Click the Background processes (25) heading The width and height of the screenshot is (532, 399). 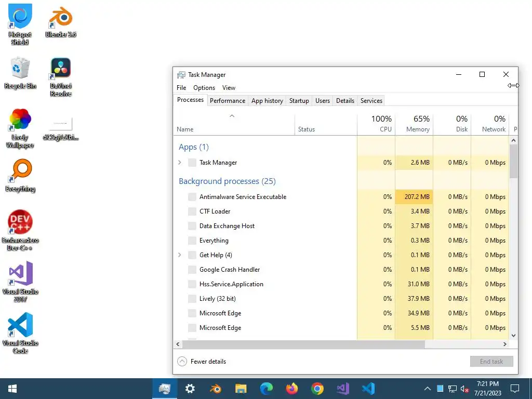click(x=227, y=181)
